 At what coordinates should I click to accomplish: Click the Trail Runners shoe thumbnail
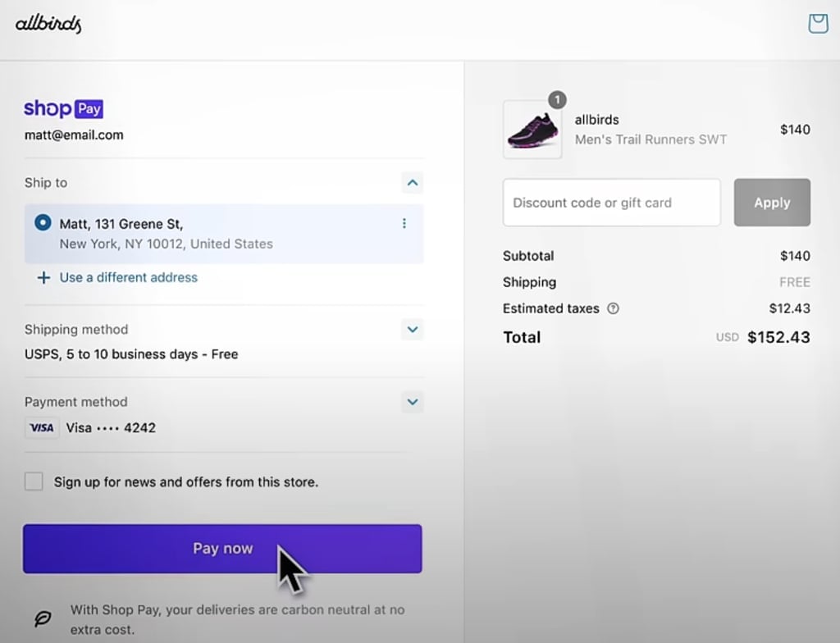pos(532,129)
